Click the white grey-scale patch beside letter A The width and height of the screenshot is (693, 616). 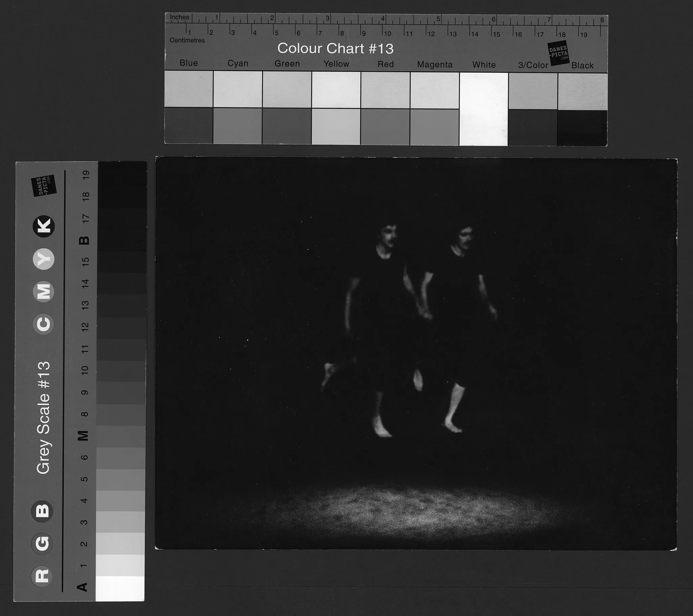[x=120, y=588]
